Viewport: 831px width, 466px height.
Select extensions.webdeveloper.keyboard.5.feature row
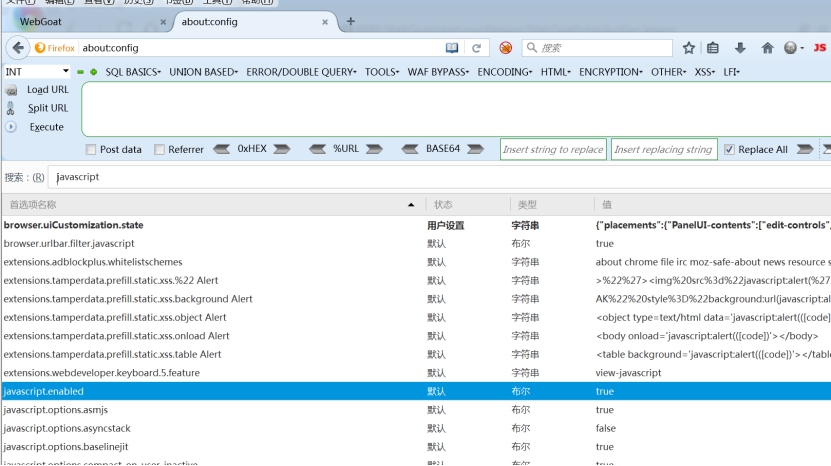pos(417,373)
